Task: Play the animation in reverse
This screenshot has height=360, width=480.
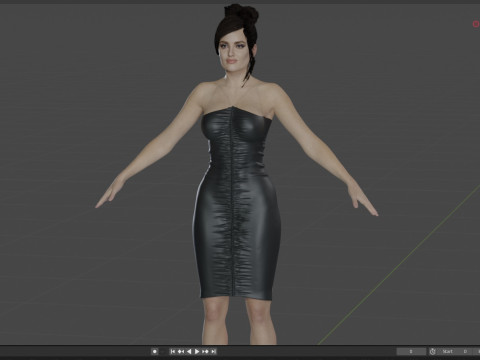Action: 189,351
